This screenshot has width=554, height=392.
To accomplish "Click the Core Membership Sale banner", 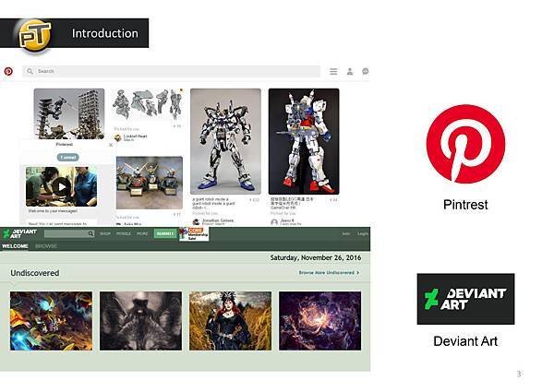I will coord(194,234).
